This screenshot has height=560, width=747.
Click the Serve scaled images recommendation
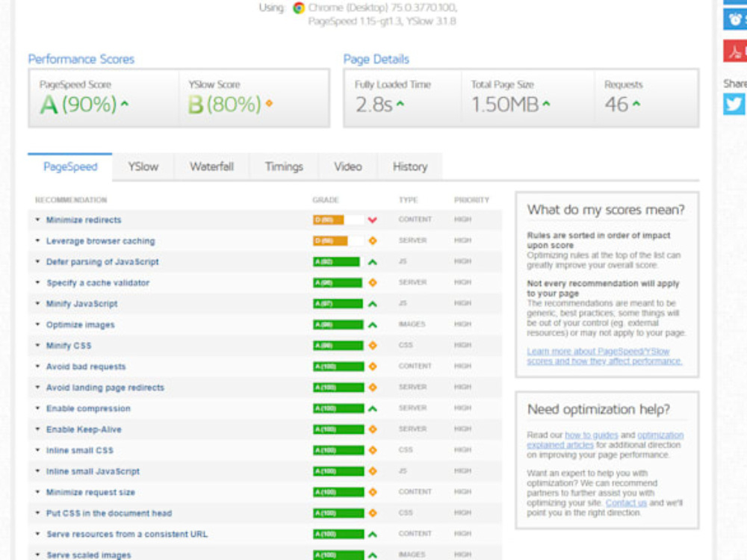(89, 556)
